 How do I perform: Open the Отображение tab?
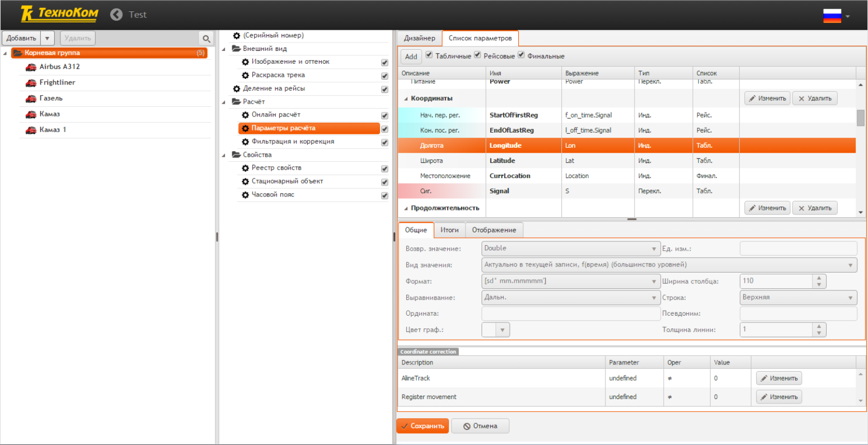494,229
